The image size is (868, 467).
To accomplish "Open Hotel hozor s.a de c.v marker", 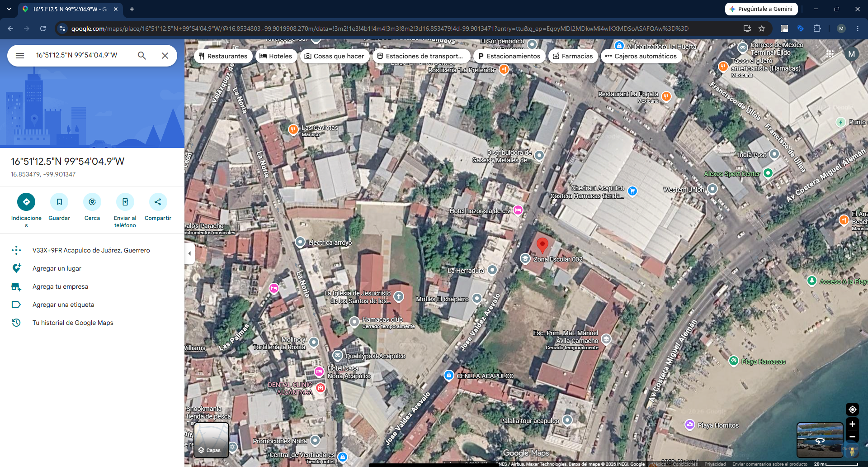I will [x=518, y=210].
